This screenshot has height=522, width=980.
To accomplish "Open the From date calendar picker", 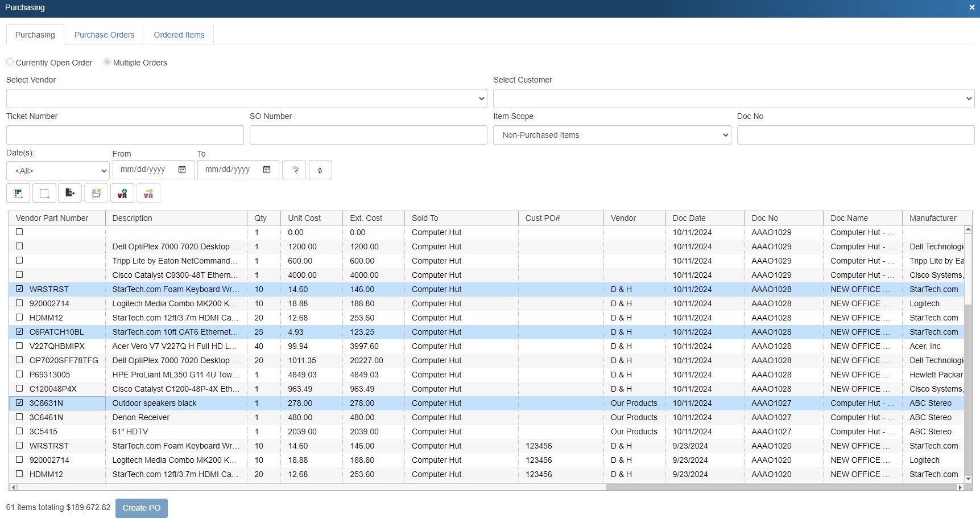I will 182,170.
